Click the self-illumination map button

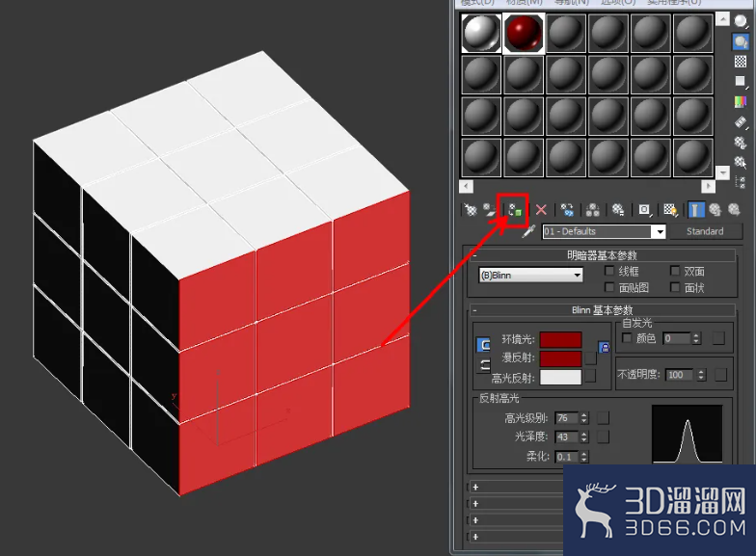click(718, 338)
